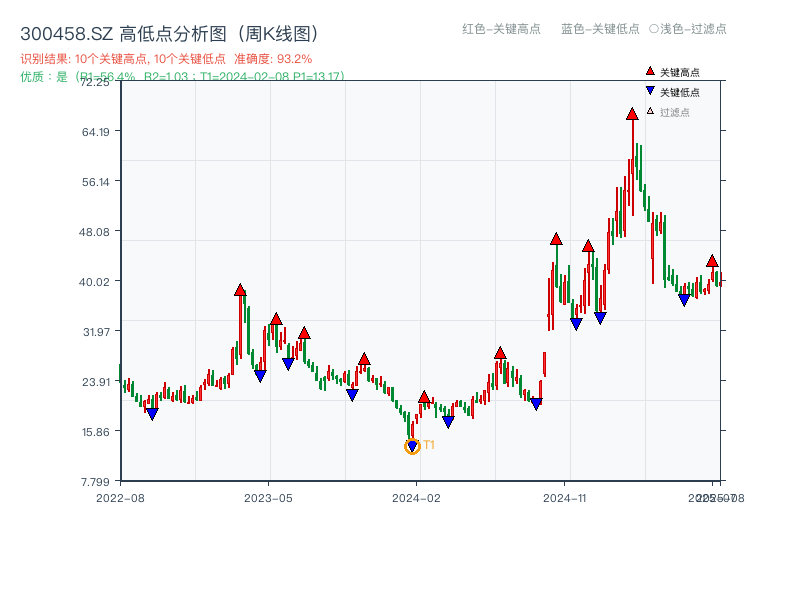
Task: Toggle the greyed 过滤点 series in legend
Action: (x=668, y=112)
